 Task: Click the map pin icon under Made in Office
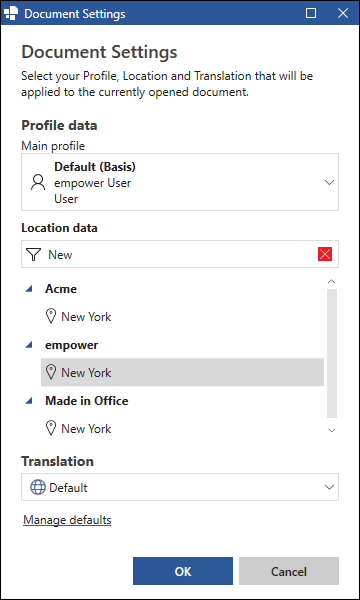point(51,429)
